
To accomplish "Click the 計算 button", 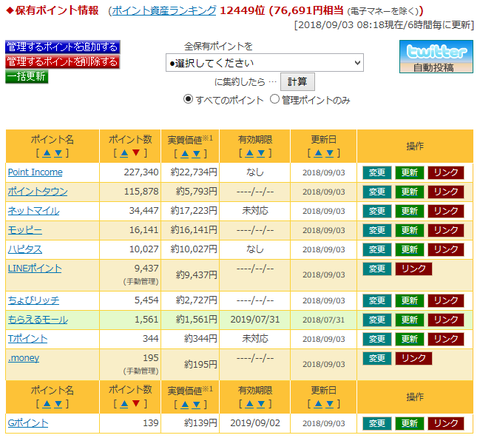I will pos(297,82).
